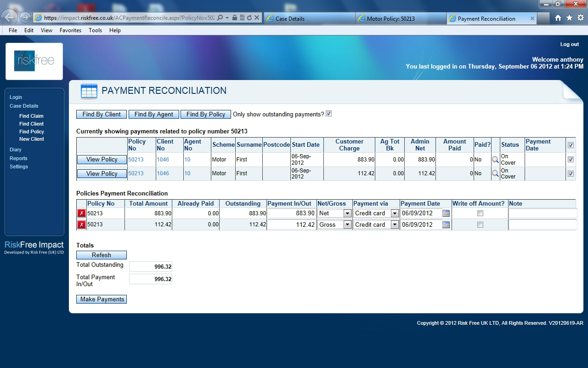
Task: Open the Tools menu
Action: click(x=95, y=30)
